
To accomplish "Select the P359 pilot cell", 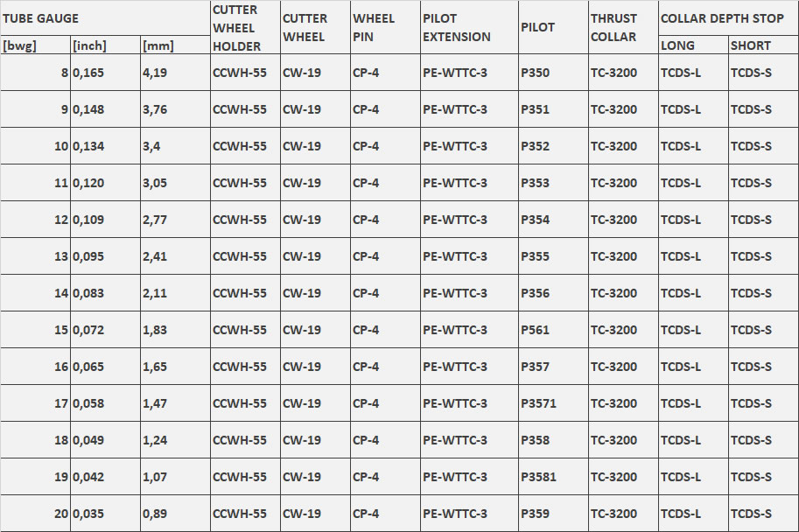I will [x=553, y=513].
